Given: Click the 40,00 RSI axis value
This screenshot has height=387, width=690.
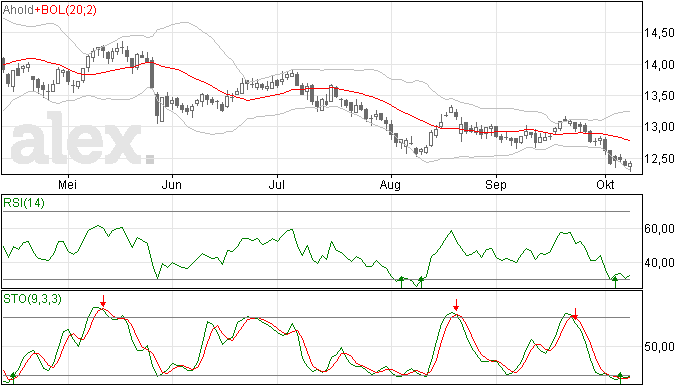Looking at the screenshot, I should pyautogui.click(x=659, y=263).
